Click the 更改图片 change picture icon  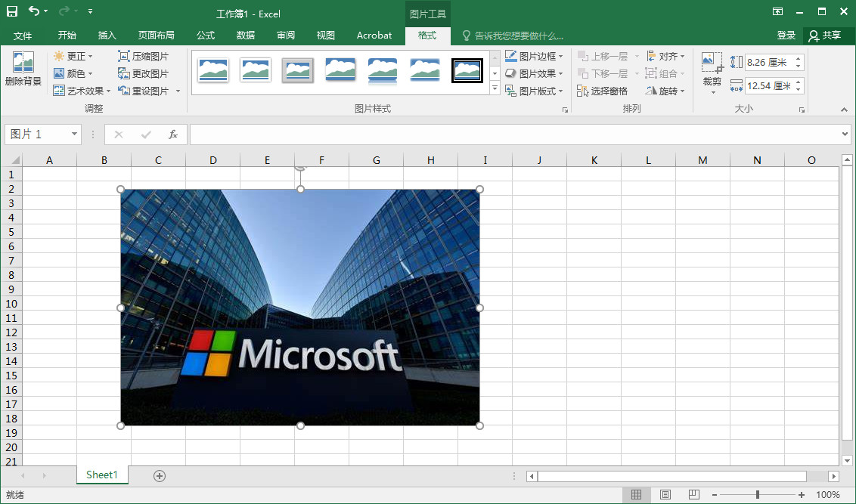coord(124,74)
